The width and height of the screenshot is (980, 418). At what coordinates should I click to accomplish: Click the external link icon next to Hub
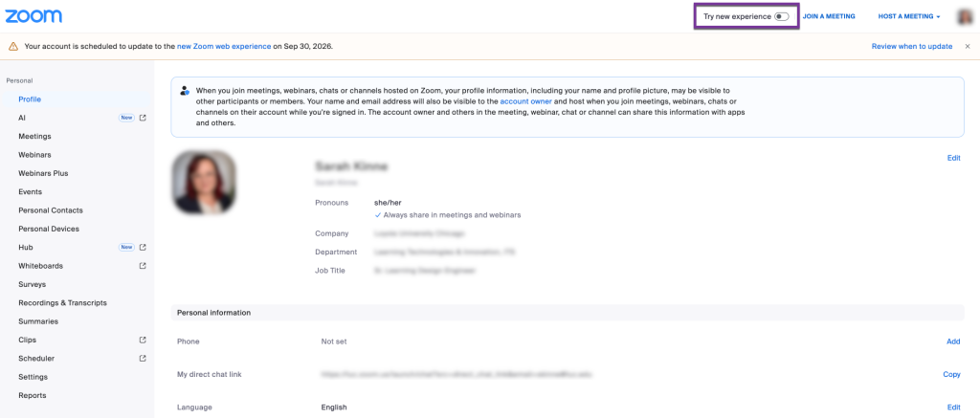[143, 248]
